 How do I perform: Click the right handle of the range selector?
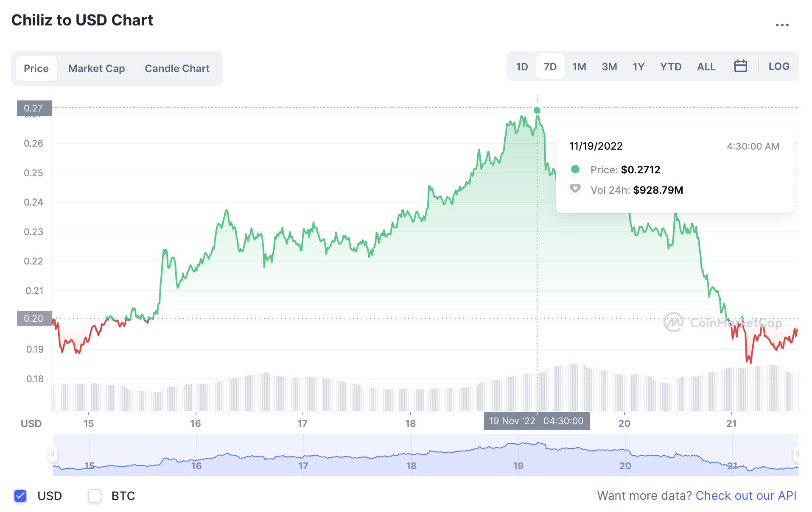coord(798,454)
